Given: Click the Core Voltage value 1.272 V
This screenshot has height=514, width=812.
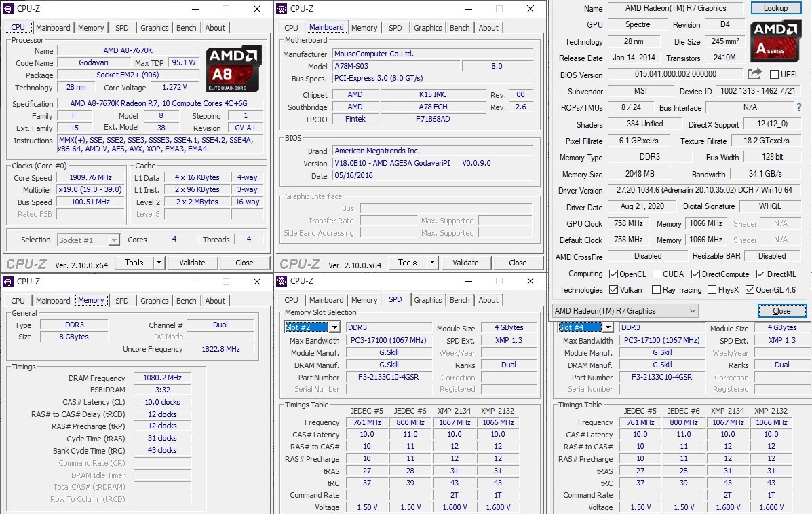Looking at the screenshot, I should pos(174,87).
